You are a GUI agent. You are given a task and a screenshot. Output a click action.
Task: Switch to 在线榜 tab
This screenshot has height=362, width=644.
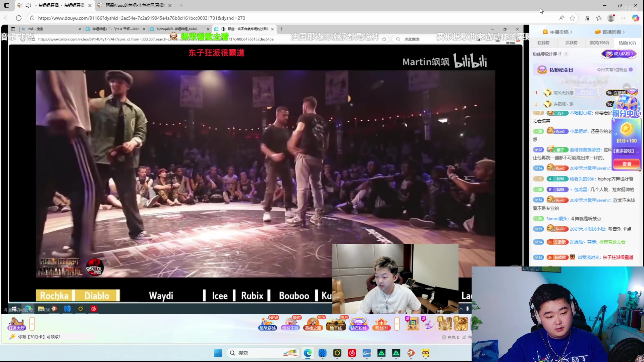click(543, 43)
